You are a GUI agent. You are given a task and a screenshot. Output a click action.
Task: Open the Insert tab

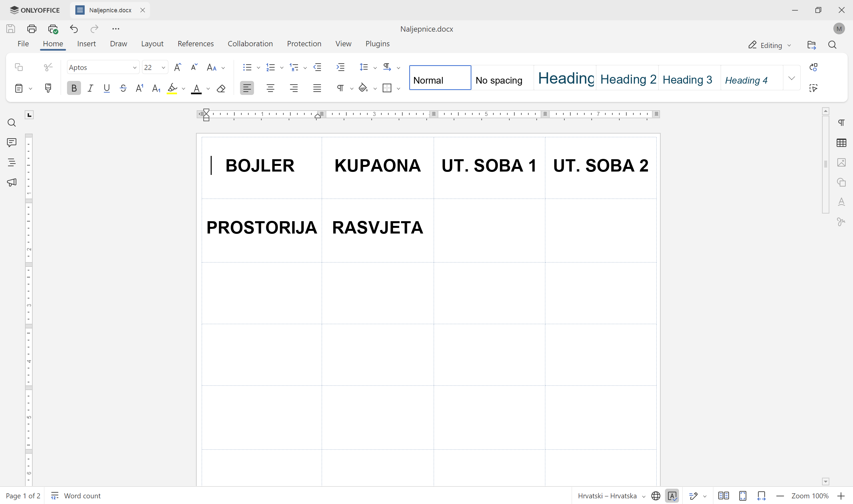(x=86, y=44)
